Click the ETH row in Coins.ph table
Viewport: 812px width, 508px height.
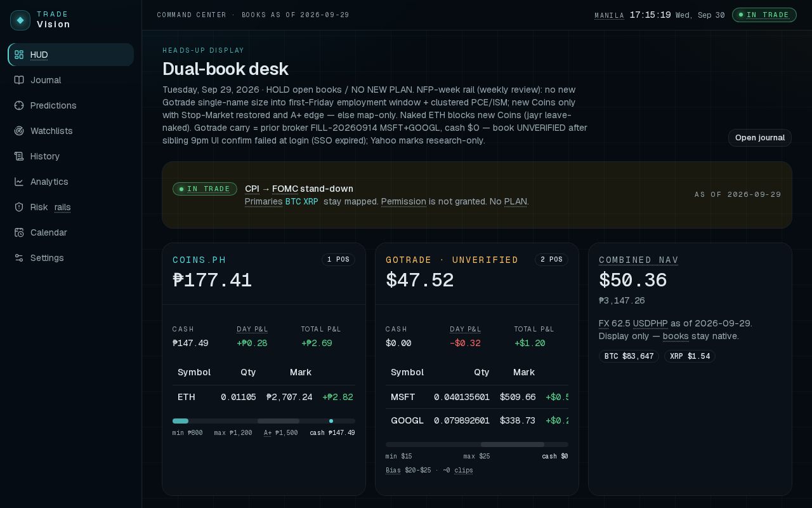264,397
